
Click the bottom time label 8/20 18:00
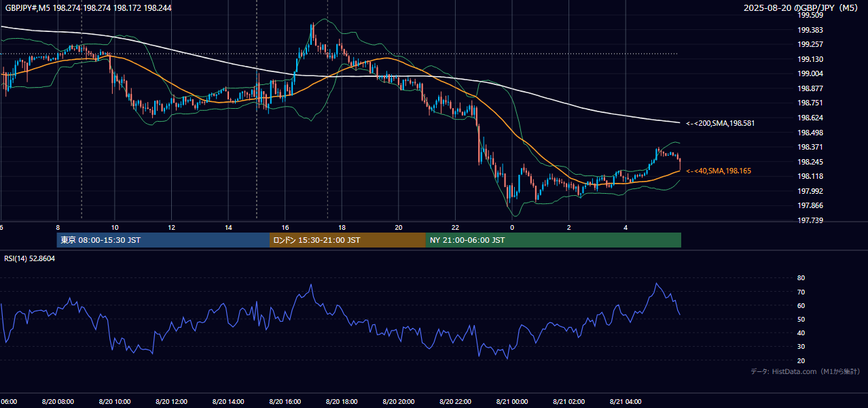[x=342, y=402]
